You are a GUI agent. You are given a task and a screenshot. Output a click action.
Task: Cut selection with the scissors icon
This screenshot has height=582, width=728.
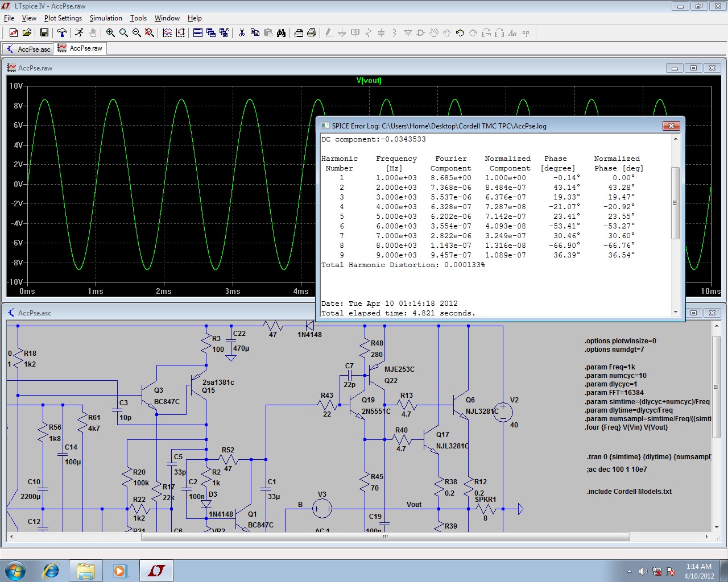(242, 33)
